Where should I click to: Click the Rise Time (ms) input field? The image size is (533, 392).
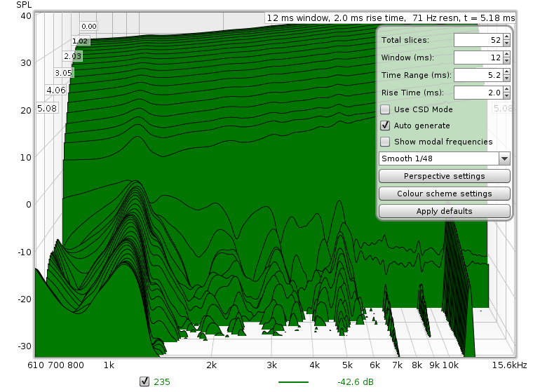(478, 93)
